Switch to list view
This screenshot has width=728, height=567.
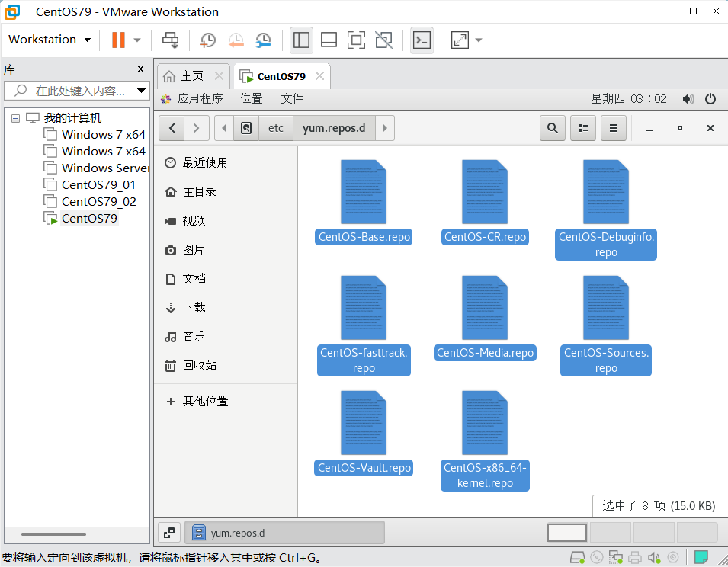coord(583,128)
